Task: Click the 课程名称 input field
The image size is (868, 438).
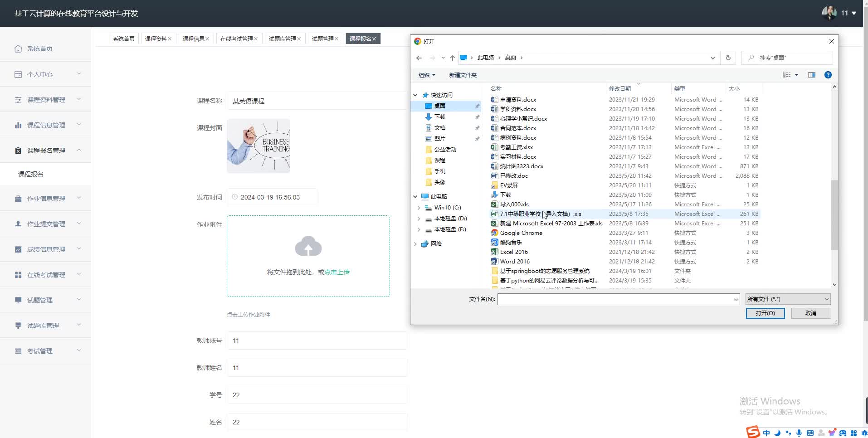Action: 317,101
